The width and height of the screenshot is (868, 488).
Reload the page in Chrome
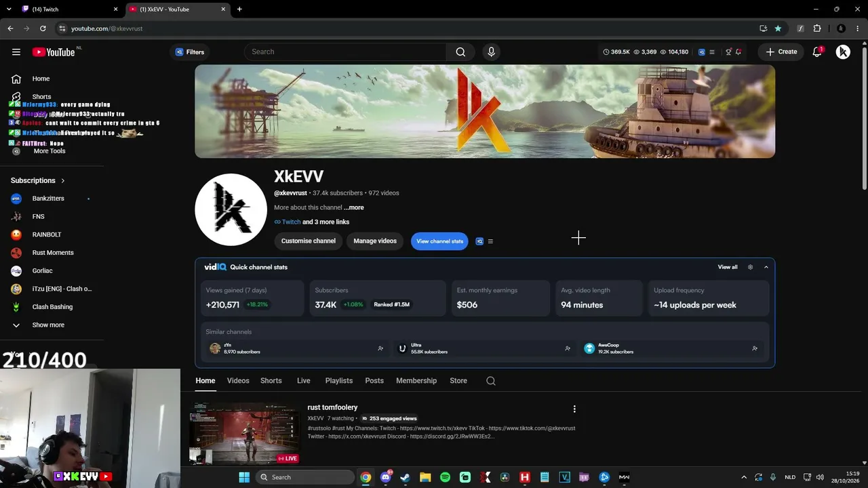[x=43, y=28]
